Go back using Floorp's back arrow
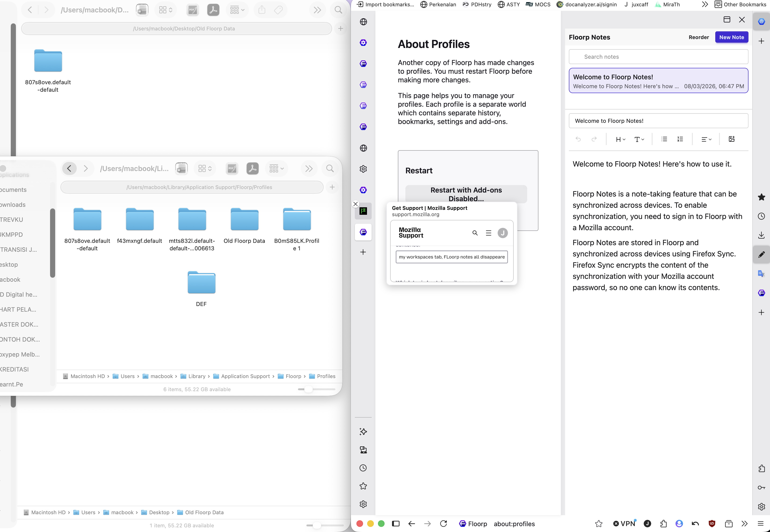 [x=411, y=524]
